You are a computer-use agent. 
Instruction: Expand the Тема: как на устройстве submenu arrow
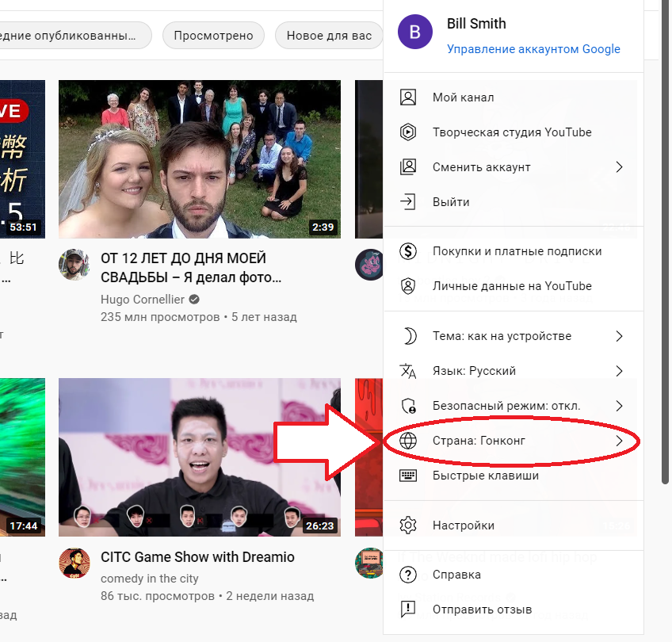(x=619, y=336)
